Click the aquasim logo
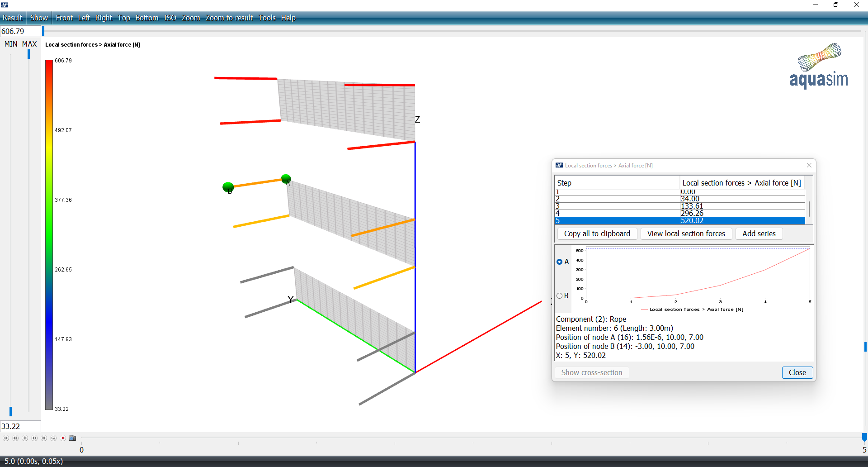This screenshot has height=467, width=868. point(819,66)
